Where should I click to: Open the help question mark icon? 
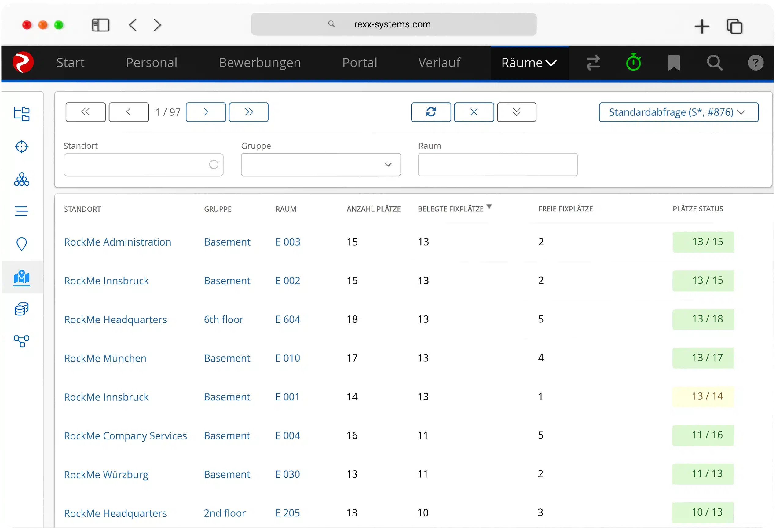tap(755, 62)
